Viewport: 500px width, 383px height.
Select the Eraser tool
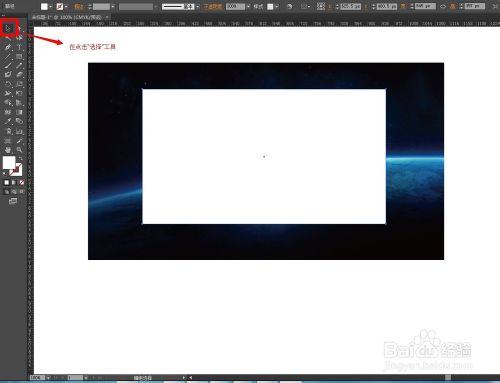tap(19, 75)
